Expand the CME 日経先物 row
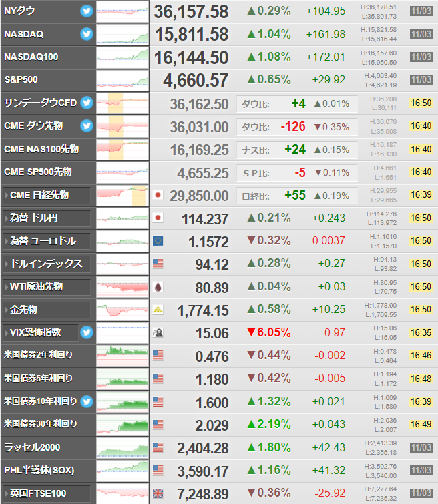This screenshot has width=438, height=504. 47,195
